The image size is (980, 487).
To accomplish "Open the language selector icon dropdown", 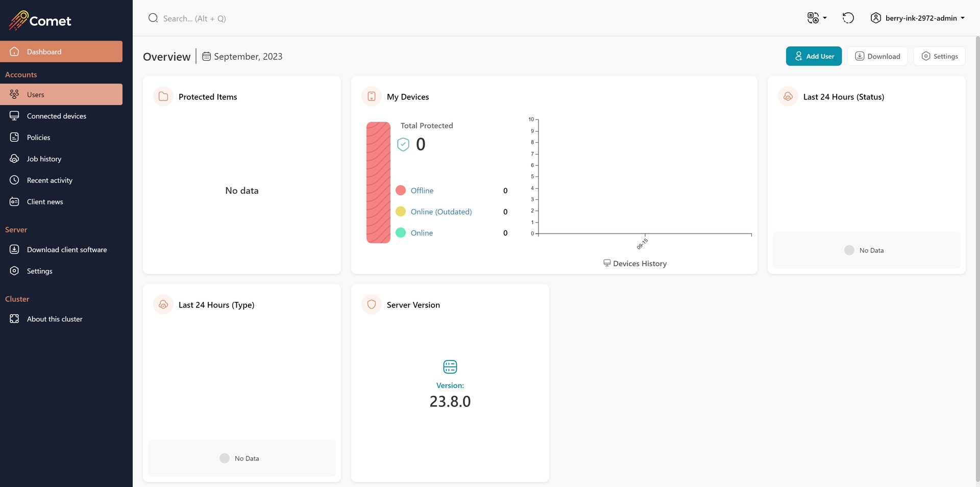I will point(817,18).
